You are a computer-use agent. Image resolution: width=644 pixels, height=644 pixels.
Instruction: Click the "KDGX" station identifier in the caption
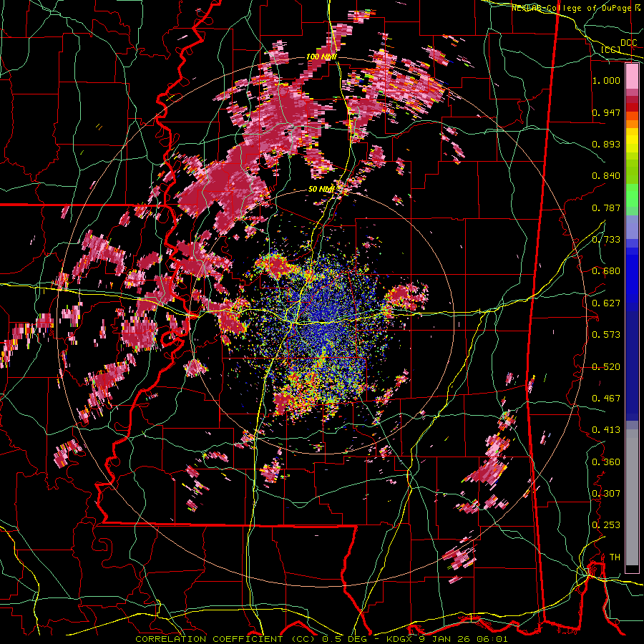pos(399,639)
